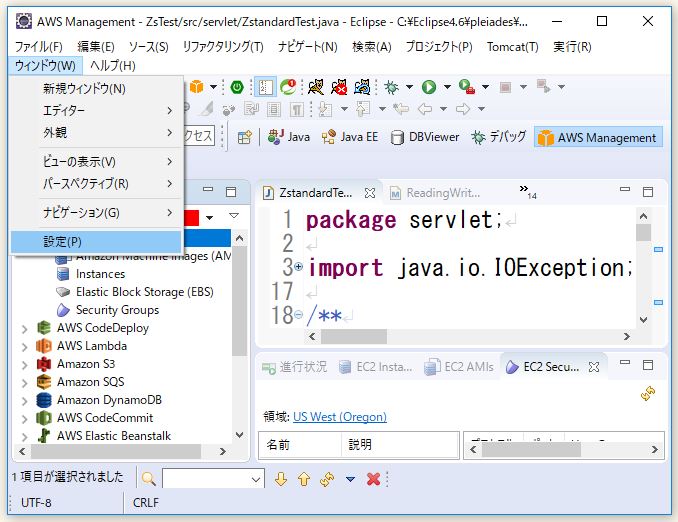Screen dimensions: 678x522
Task: Show hidden editor tabs list (»14)
Action: [x=528, y=191]
